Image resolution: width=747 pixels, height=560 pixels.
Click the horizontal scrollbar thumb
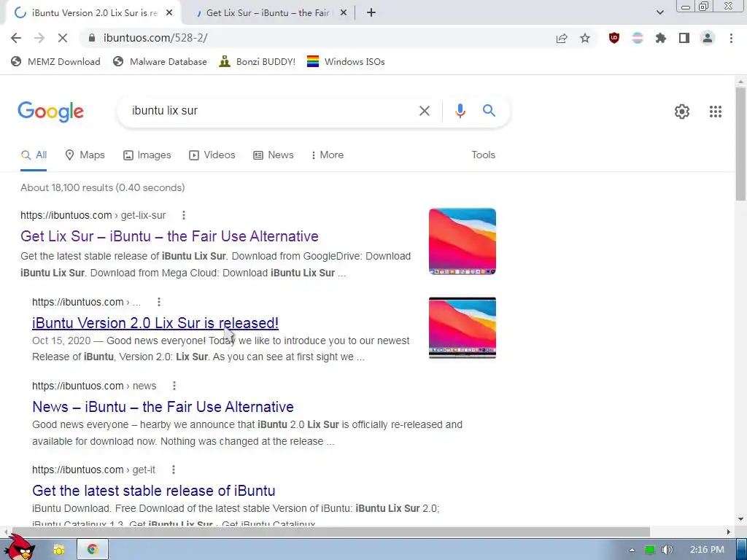pos(330,532)
